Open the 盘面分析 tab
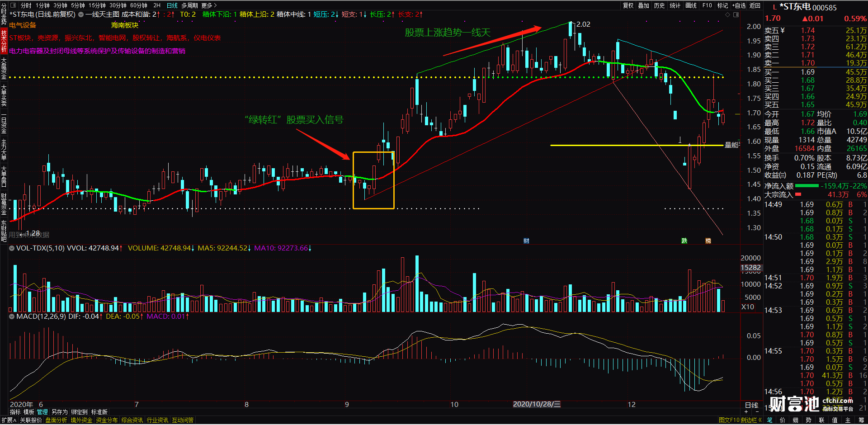The image size is (868, 425). pyautogui.click(x=56, y=420)
